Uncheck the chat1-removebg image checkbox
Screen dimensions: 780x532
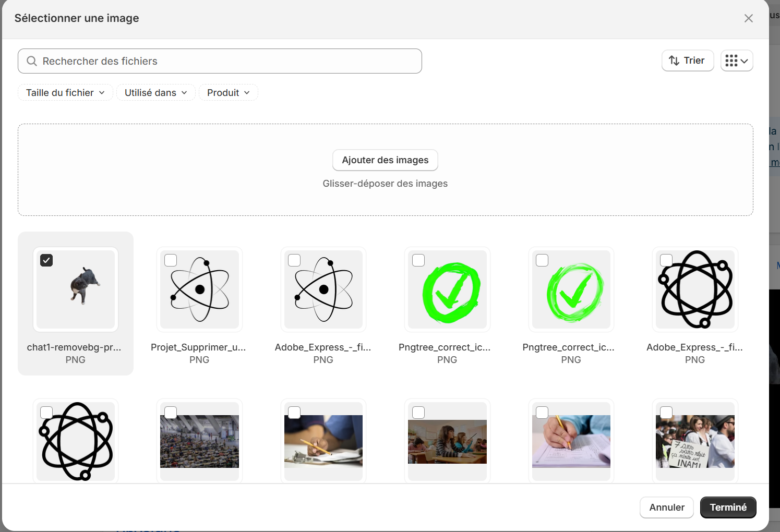[46, 260]
